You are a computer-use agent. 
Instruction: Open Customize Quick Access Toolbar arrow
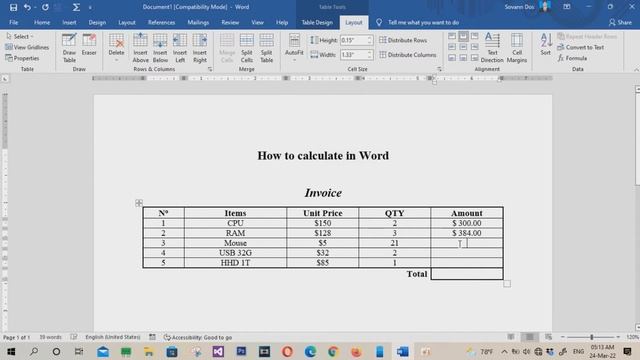tap(90, 7)
